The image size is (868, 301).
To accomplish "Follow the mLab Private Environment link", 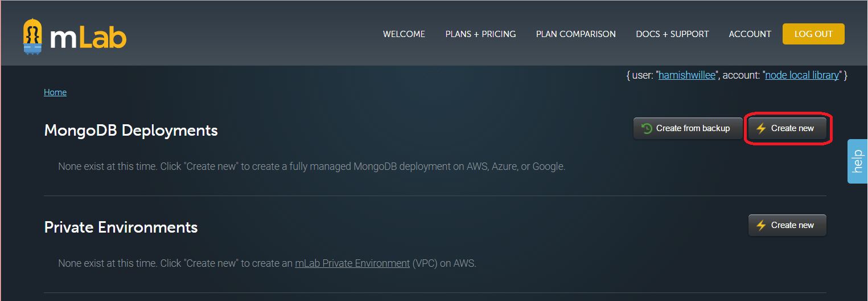I will point(352,263).
